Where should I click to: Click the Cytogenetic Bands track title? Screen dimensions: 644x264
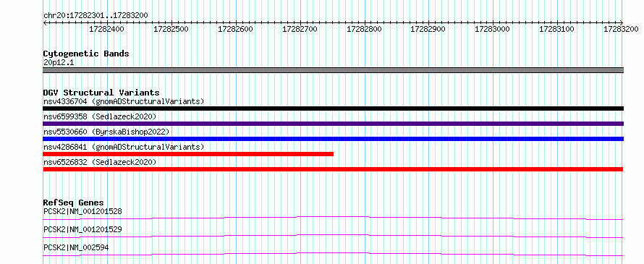pyautogui.click(x=86, y=54)
